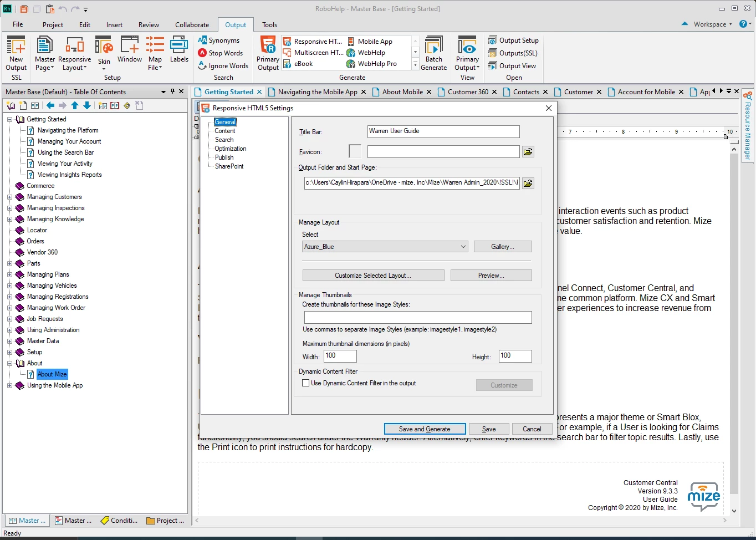Click the move topic up arrow in TOC toolbar
Image resolution: width=756 pixels, height=540 pixels.
point(75,105)
